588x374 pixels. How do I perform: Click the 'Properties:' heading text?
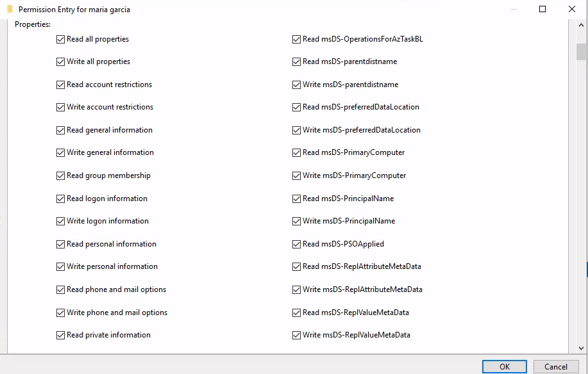coord(33,24)
